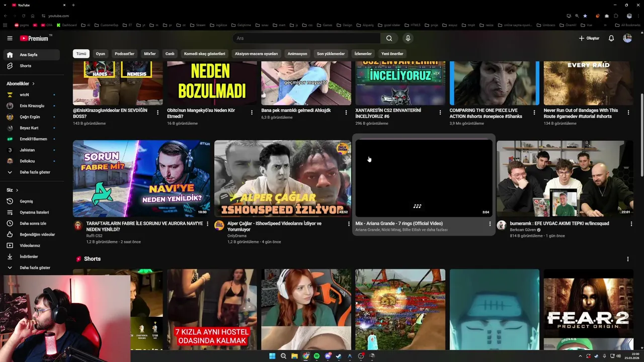
Task: Open more options for Never Run Out short
Action: pos(628,113)
